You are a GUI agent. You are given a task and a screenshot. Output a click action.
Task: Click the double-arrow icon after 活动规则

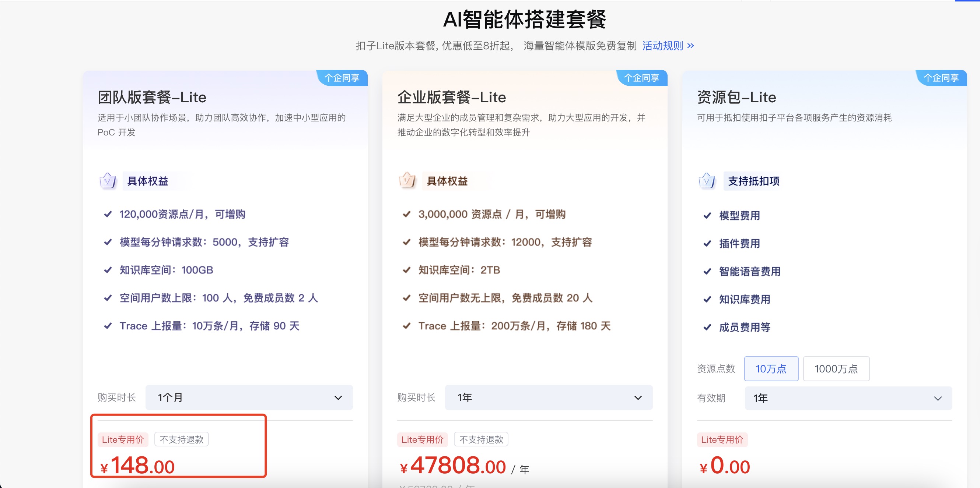690,46
